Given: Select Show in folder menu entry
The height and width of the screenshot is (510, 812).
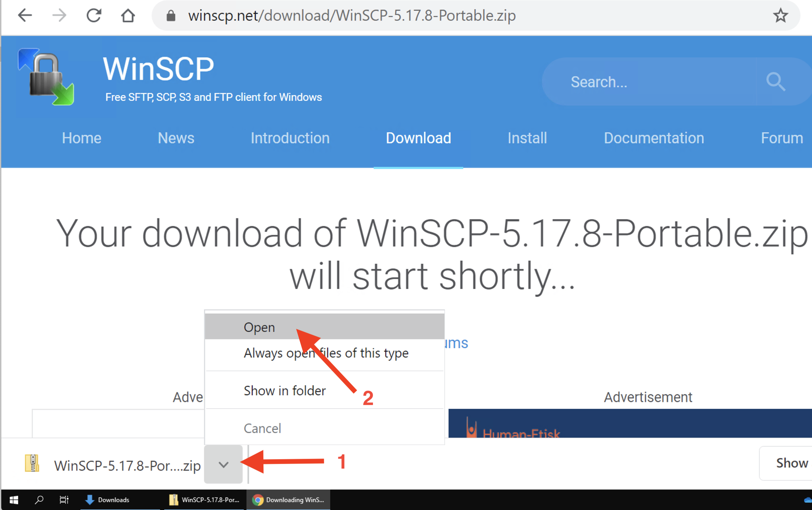Looking at the screenshot, I should point(285,391).
